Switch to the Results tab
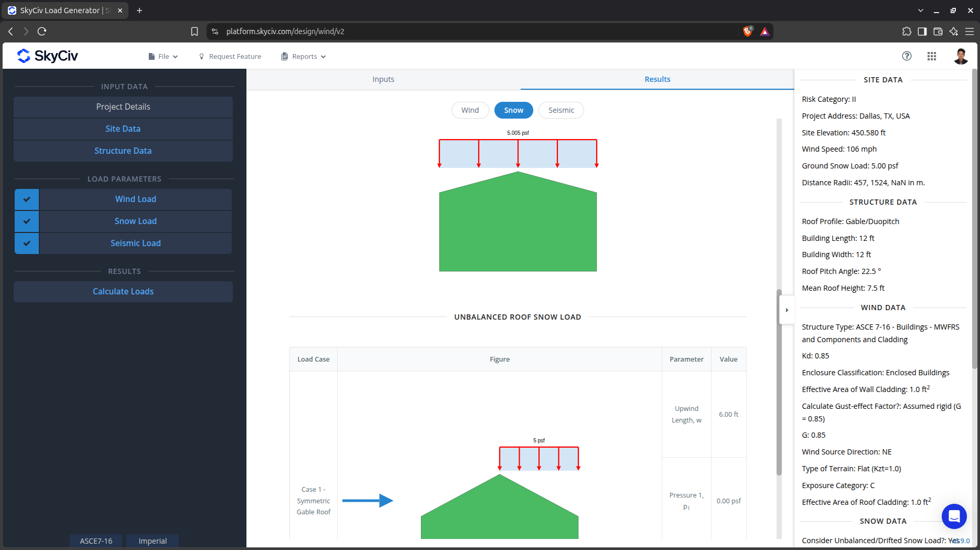Viewport: 980px width, 550px height. coord(657,79)
